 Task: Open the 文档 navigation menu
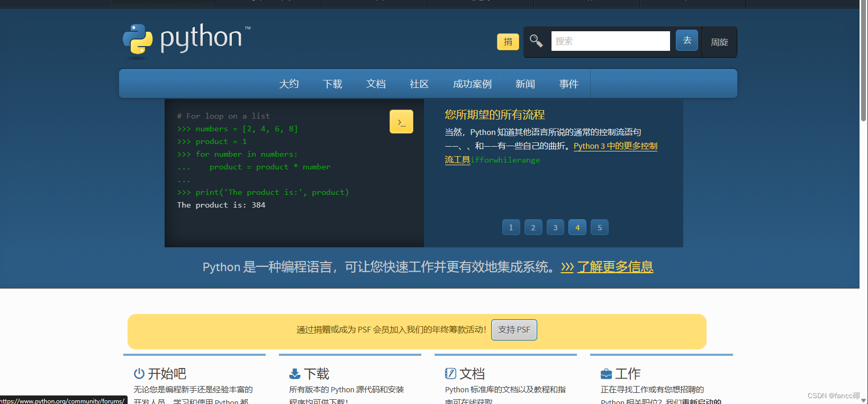376,84
